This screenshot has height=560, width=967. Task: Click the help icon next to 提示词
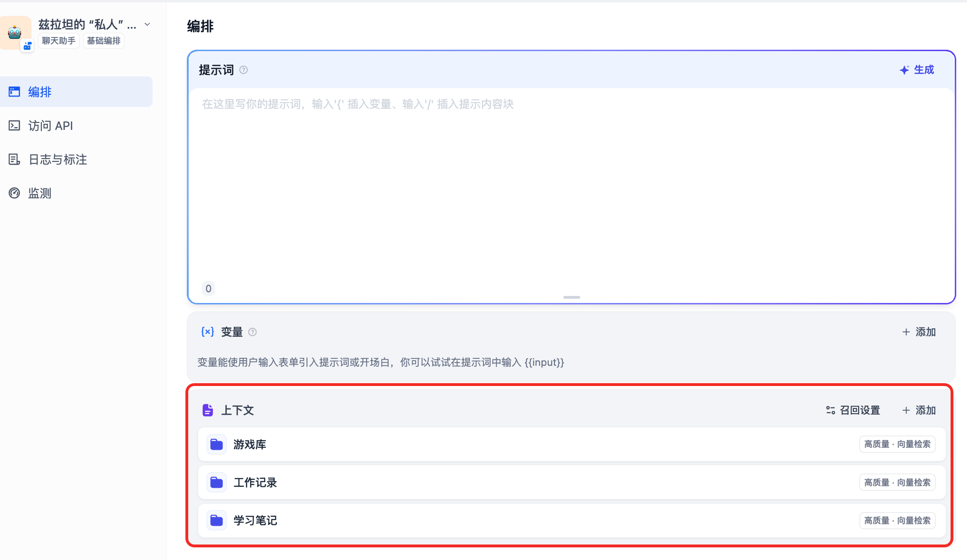244,70
